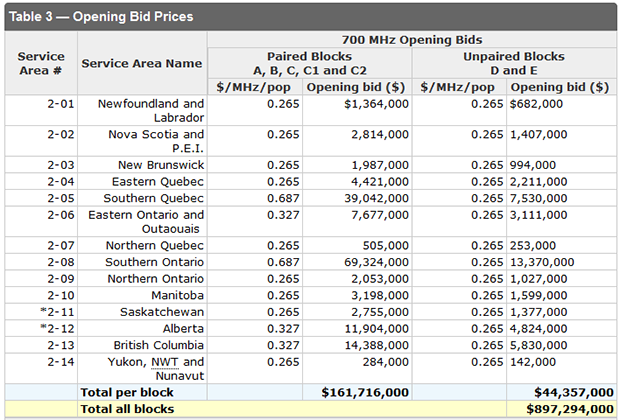This screenshot has width=620, height=420.
Task: Select 'Paired Blocks A, B, C, C1 and C2' header
Action: [310, 63]
